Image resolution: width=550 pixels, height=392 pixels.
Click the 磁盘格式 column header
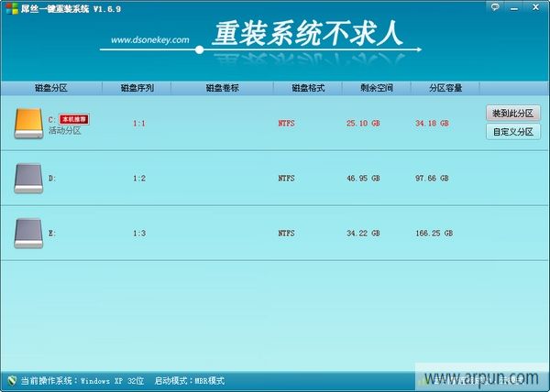point(307,89)
